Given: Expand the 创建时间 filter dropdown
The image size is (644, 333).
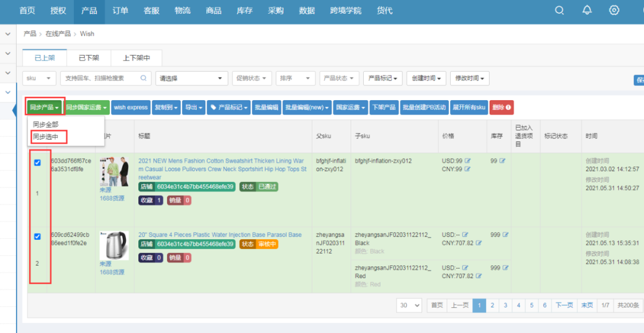Looking at the screenshot, I should click(x=426, y=78).
